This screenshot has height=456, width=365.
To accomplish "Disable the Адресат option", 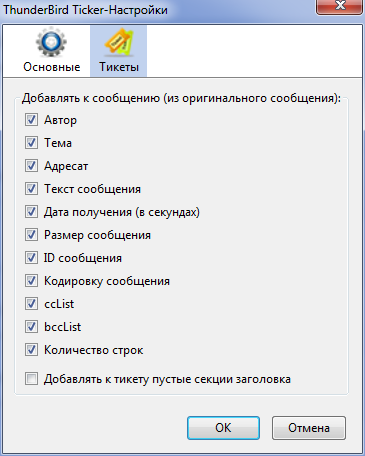I will pyautogui.click(x=31, y=166).
